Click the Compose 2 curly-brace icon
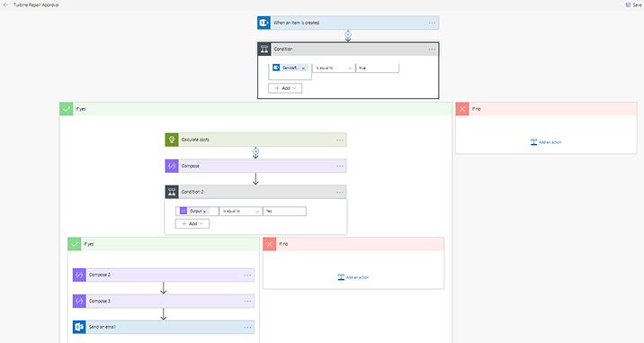Viewport: 644px width, 343px height. (x=79, y=275)
